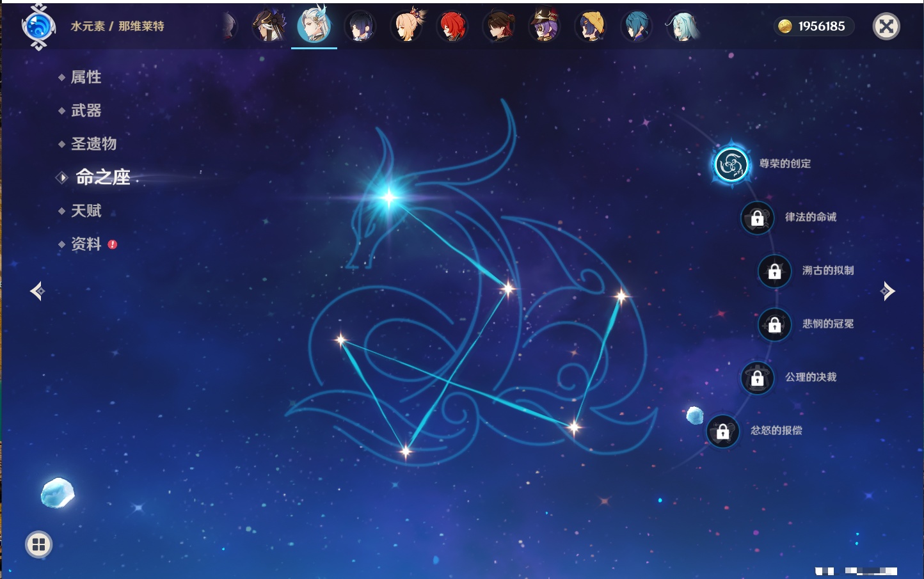Select Yoimiya's blonde ponytail portrait

point(407,26)
